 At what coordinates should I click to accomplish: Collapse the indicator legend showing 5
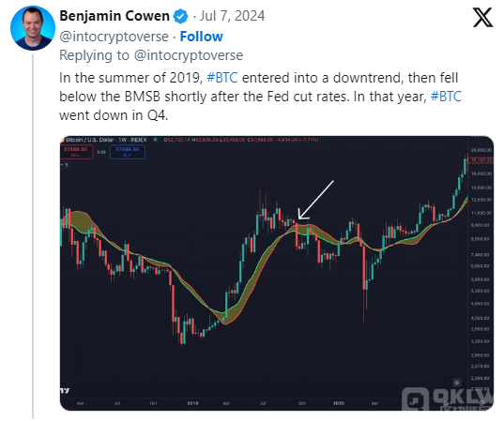click(65, 165)
